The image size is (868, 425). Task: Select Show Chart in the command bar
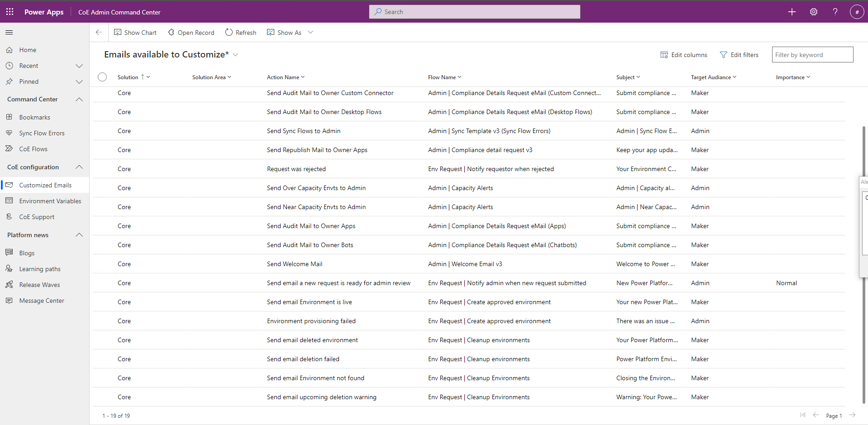point(135,32)
